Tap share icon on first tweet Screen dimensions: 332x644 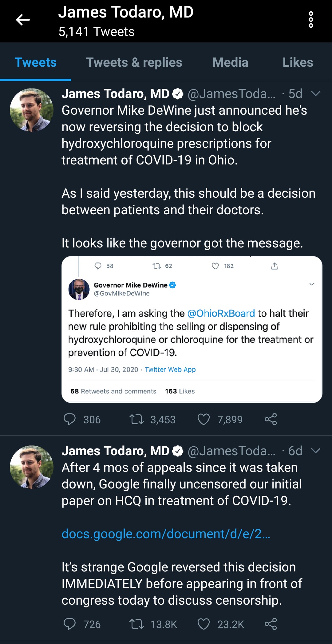click(x=271, y=419)
